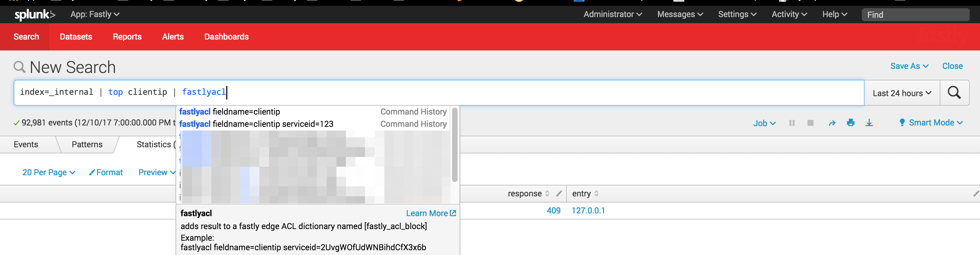This screenshot has width=980, height=255.
Task: Click entry value 127.0.0.1
Action: (588, 211)
